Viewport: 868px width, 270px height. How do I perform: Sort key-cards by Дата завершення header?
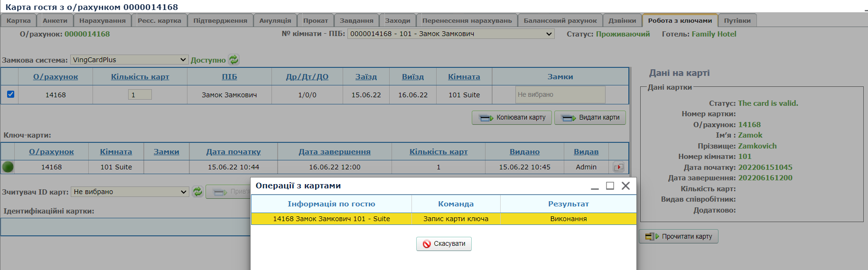point(334,152)
